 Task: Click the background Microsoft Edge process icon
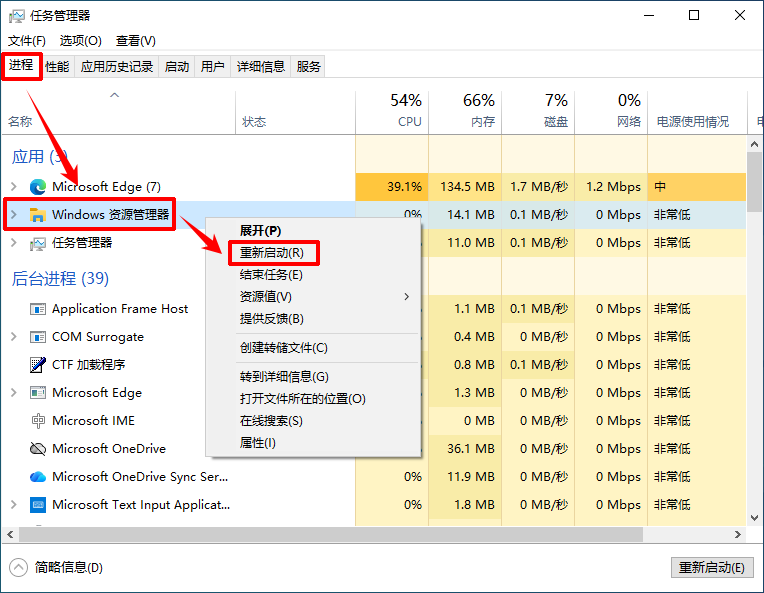click(38, 393)
